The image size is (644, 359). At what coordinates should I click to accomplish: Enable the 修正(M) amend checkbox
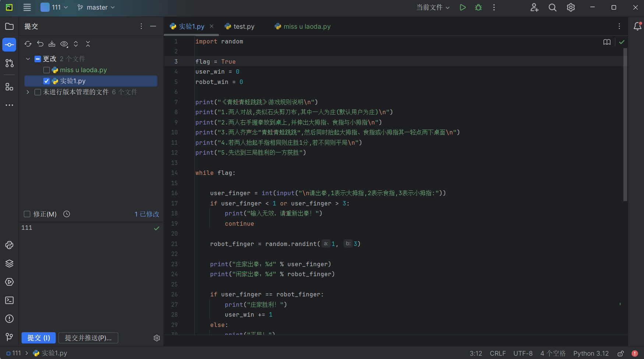(27, 214)
